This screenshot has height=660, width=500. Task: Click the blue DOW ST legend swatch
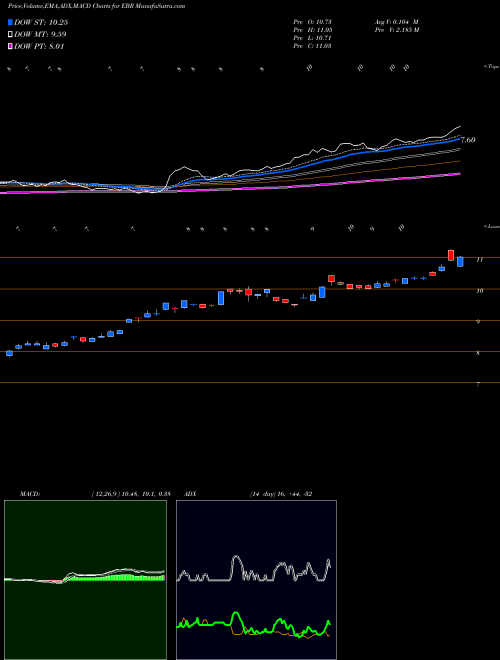click(x=11, y=23)
